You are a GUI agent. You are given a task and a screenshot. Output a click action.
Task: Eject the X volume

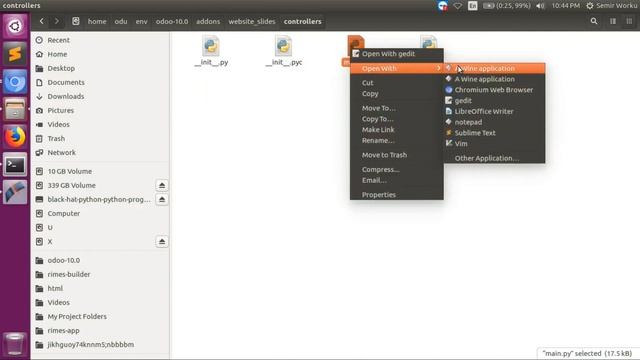coord(162,242)
